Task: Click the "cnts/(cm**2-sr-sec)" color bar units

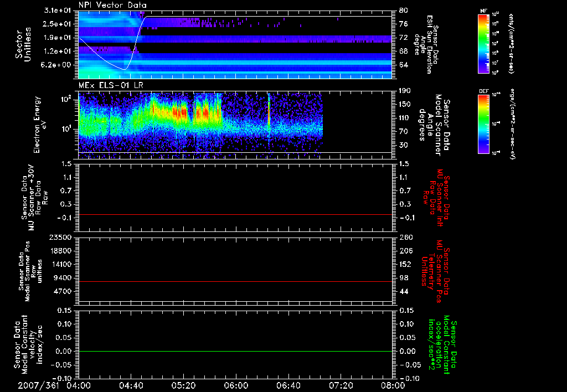Action: 511,44
